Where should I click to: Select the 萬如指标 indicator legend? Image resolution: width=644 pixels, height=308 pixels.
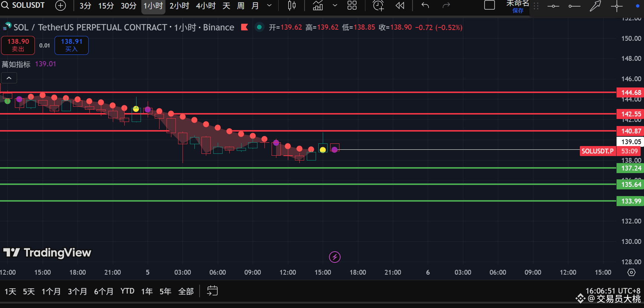click(16, 64)
